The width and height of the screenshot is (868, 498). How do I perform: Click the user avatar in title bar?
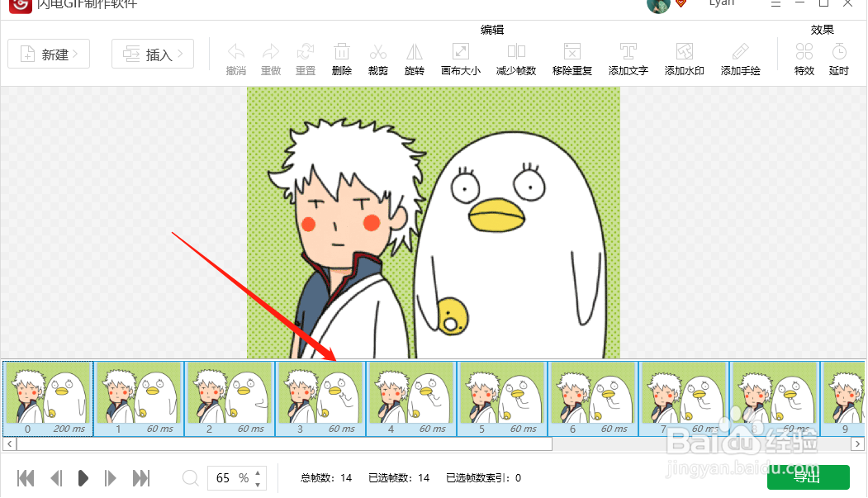point(658,6)
